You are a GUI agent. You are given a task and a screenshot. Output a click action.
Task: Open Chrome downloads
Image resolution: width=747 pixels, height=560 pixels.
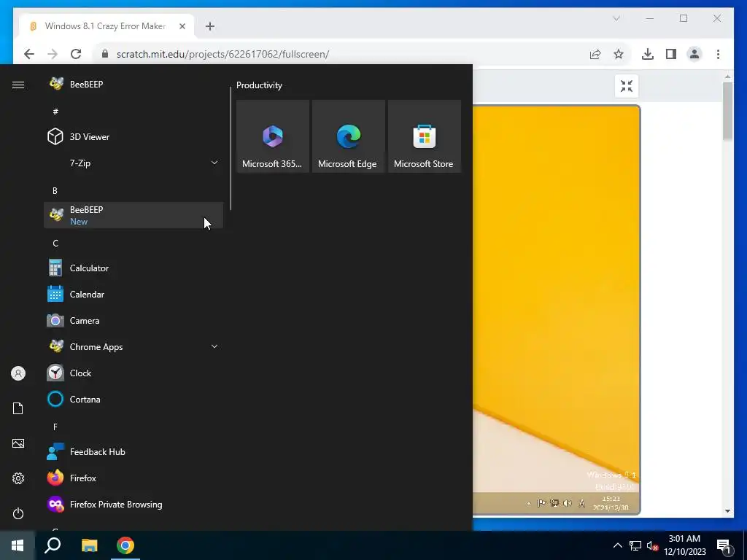coord(648,54)
